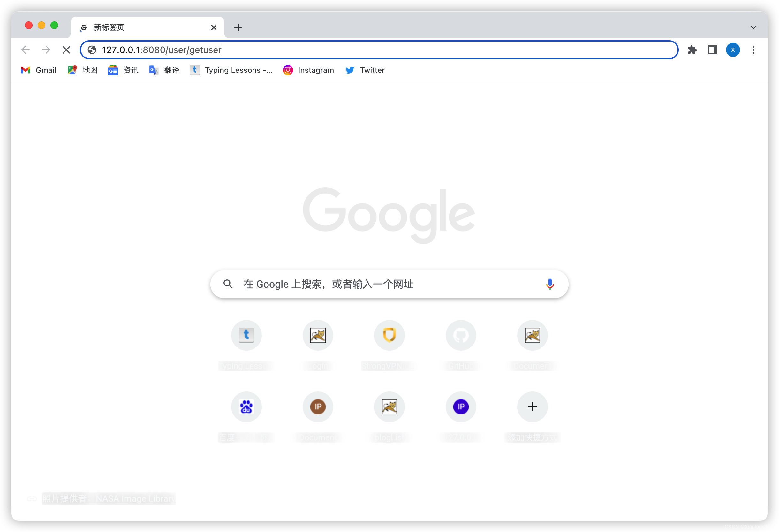Open the profile avatar labeled X

pos(733,50)
